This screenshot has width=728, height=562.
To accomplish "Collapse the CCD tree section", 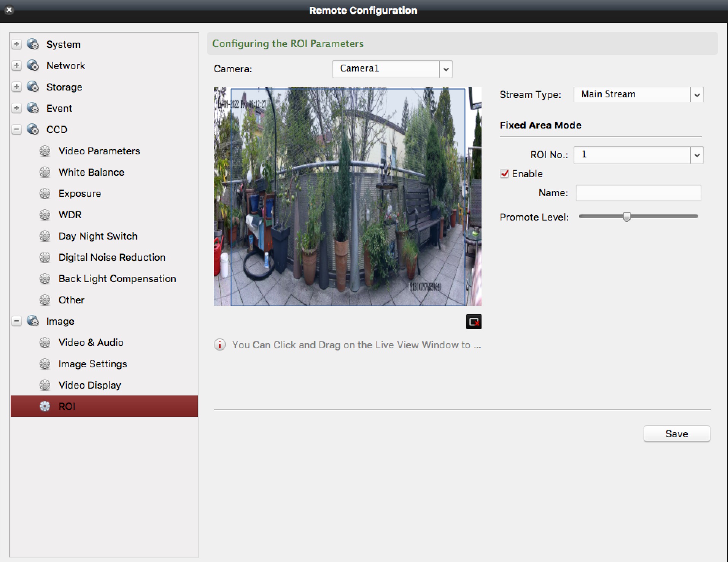I will click(x=17, y=130).
